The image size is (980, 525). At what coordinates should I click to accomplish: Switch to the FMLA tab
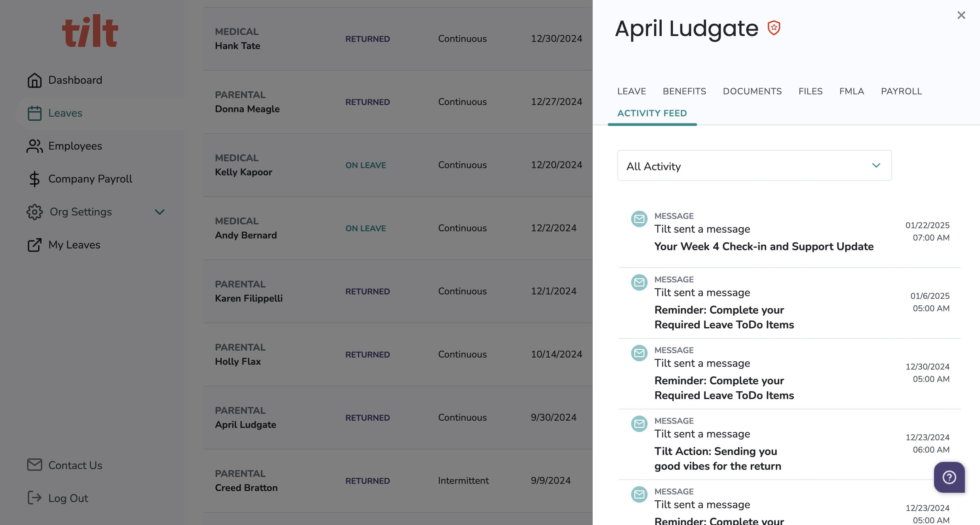pyautogui.click(x=852, y=91)
